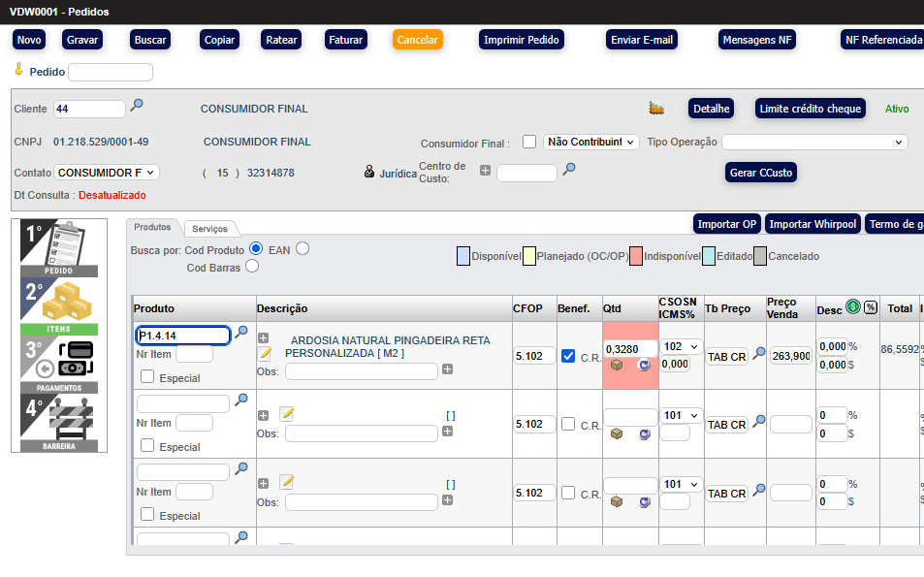Tick the Especial checkbox for first product
924x577 pixels.
(x=147, y=377)
